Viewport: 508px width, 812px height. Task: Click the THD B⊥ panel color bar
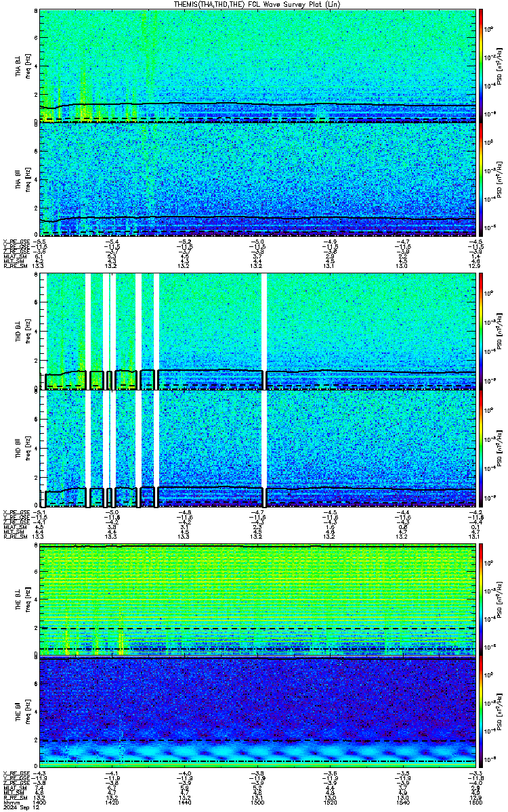tap(481, 331)
